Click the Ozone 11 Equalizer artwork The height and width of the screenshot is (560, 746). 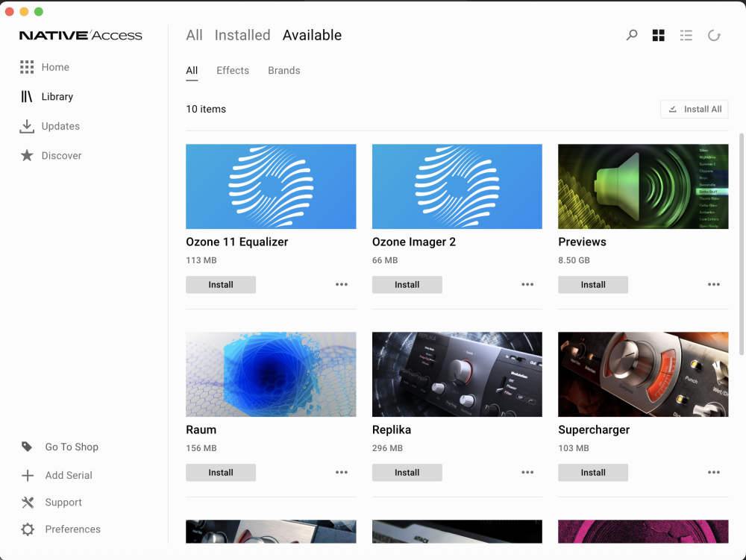pos(271,186)
